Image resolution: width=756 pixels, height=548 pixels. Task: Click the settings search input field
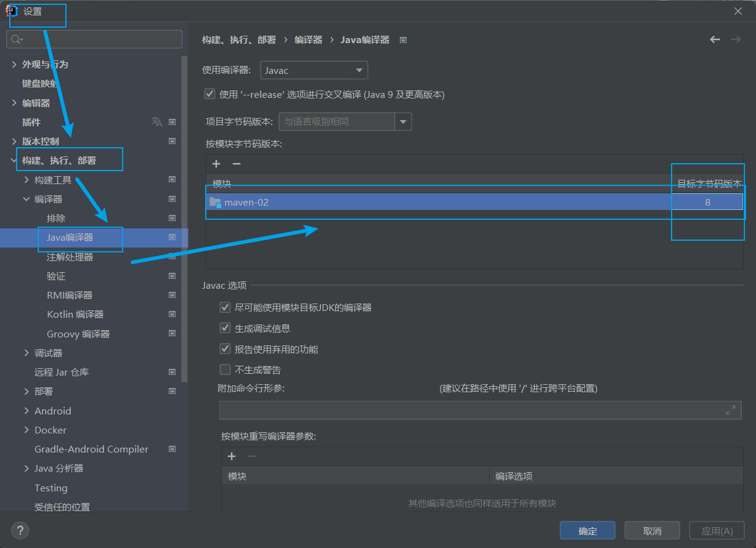(94, 39)
